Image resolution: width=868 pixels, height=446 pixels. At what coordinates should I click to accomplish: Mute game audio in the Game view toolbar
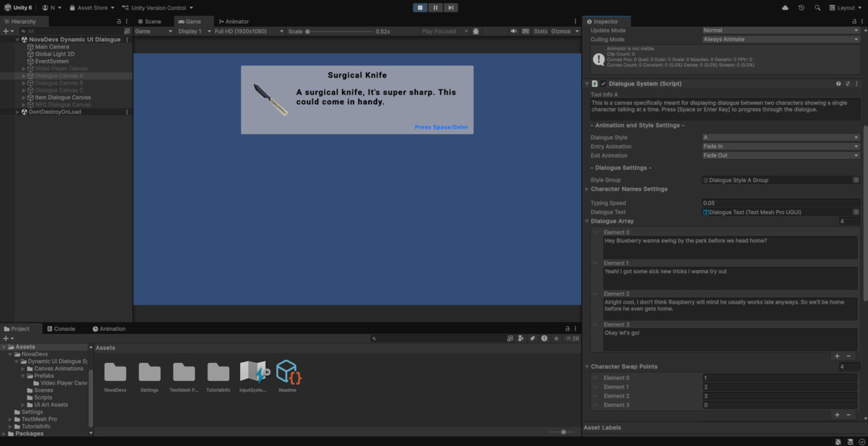[x=514, y=31]
